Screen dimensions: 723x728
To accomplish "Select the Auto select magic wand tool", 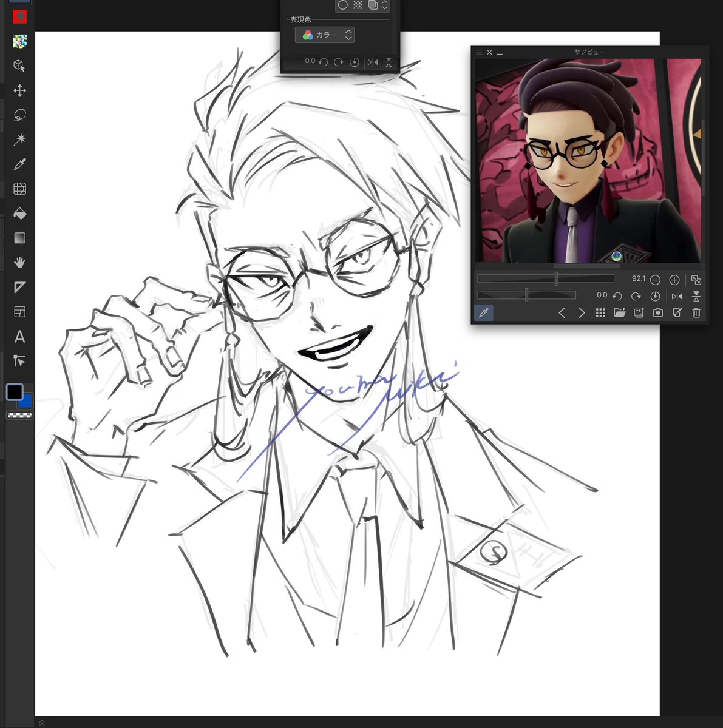I will (19, 140).
